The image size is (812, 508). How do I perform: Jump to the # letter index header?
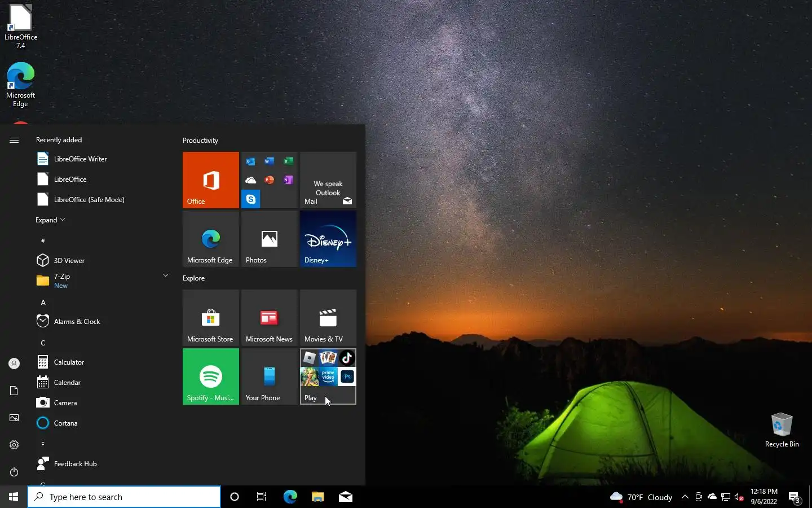[43, 241]
